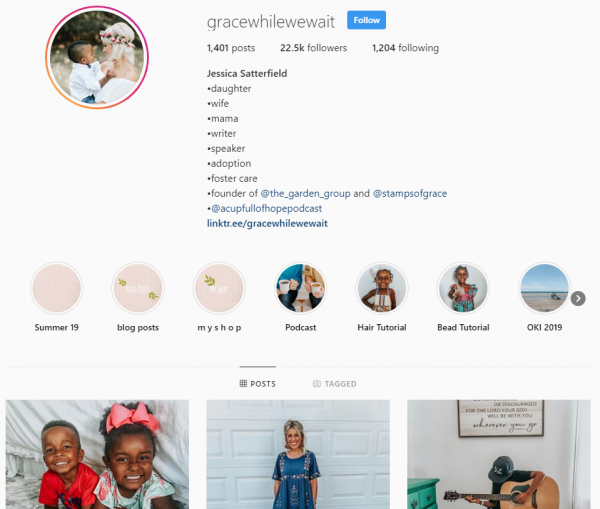600x509 pixels.
Task: Open the guitar player post thumbnail
Action: (x=499, y=455)
